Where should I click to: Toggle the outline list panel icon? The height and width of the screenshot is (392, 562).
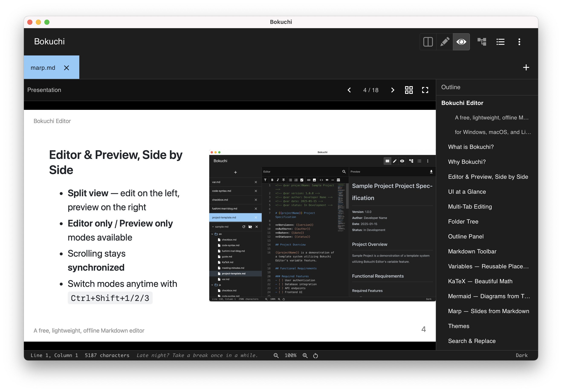(500, 42)
